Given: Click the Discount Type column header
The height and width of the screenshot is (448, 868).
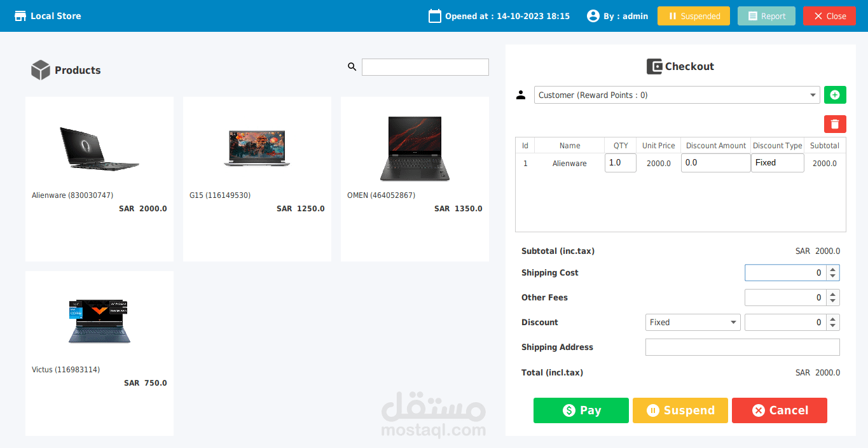Looking at the screenshot, I should point(778,146).
